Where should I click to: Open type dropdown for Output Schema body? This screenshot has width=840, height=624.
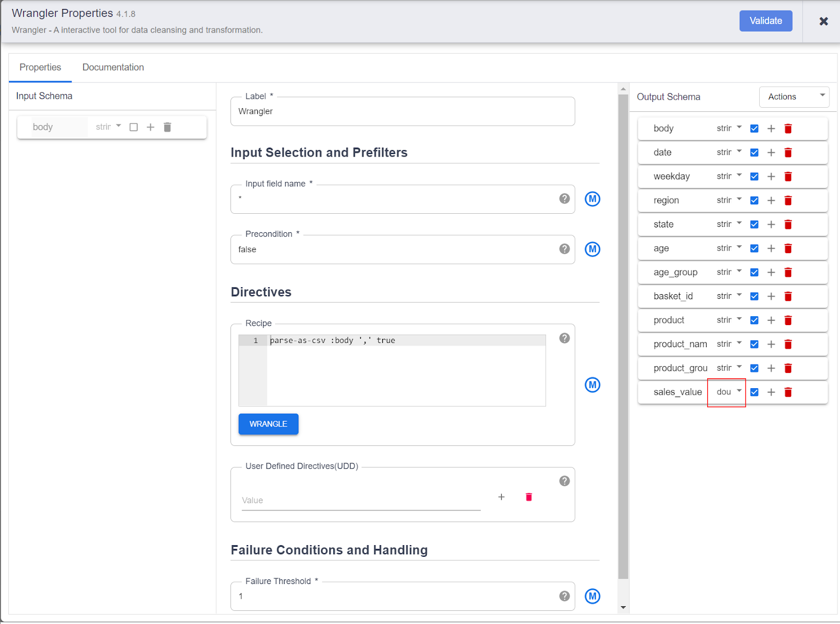729,128
